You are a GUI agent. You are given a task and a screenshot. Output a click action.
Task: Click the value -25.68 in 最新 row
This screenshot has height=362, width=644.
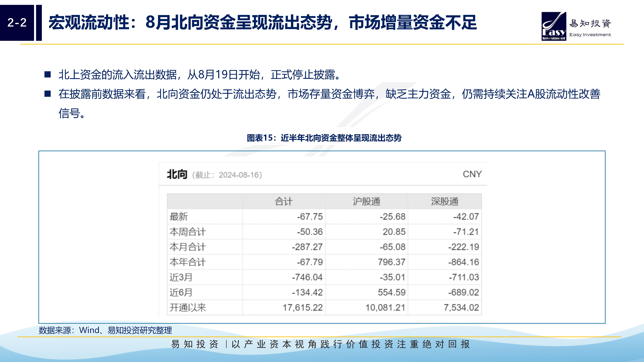(393, 217)
